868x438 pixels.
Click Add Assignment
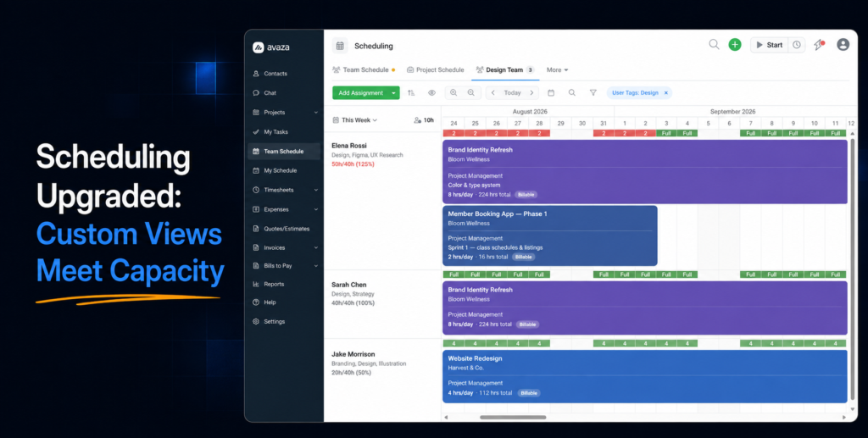coord(361,93)
